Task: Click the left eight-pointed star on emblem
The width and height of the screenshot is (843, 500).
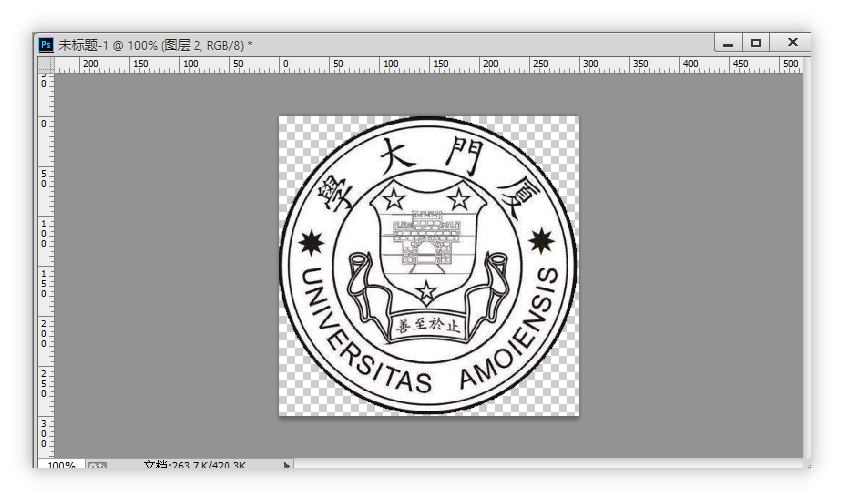Action: click(x=311, y=241)
